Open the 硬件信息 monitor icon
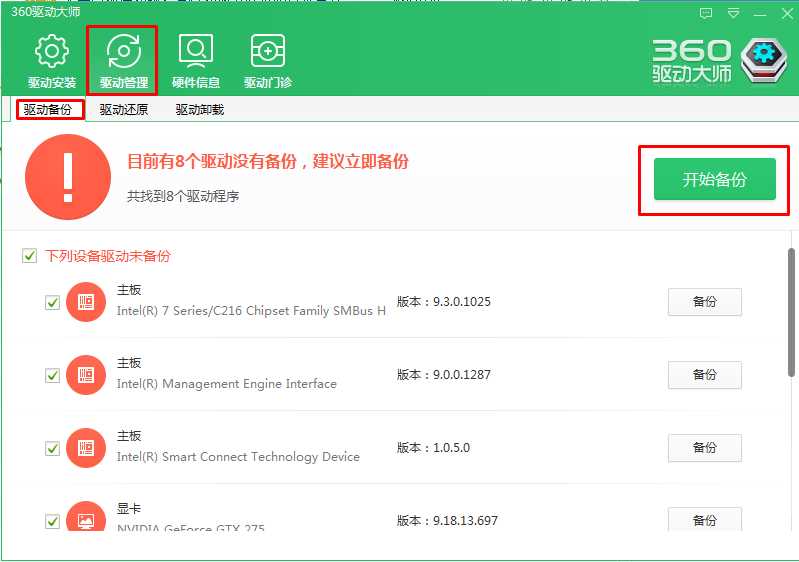Image resolution: width=799 pixels, height=562 pixels. [x=196, y=51]
